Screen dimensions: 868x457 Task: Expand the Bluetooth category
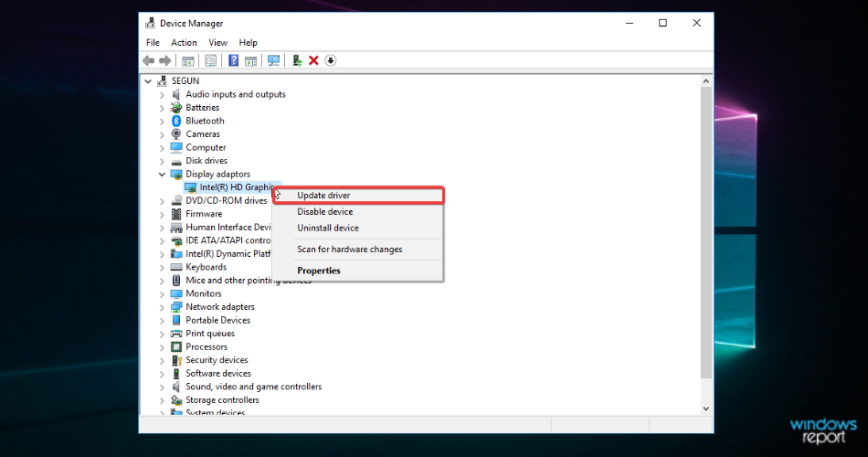click(x=162, y=122)
